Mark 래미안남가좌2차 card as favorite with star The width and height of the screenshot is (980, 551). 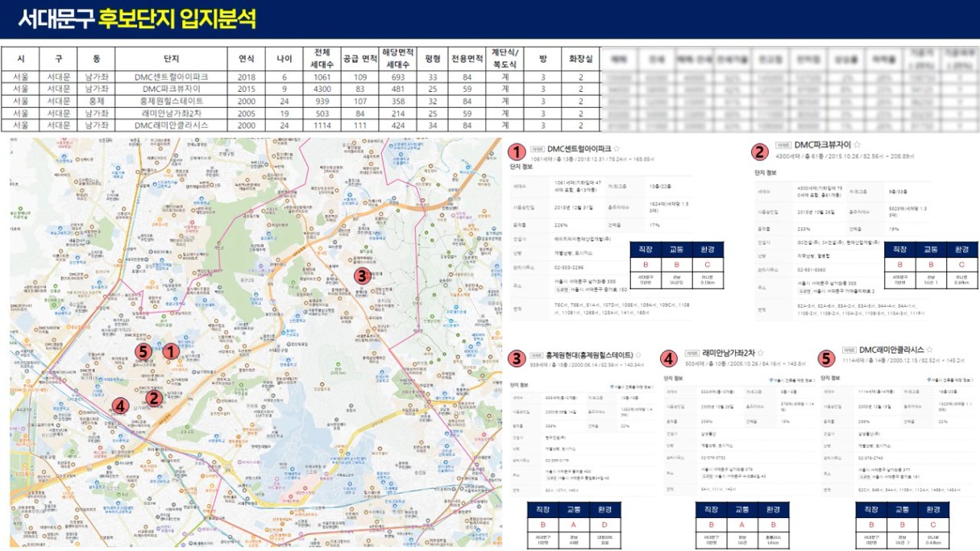click(759, 353)
